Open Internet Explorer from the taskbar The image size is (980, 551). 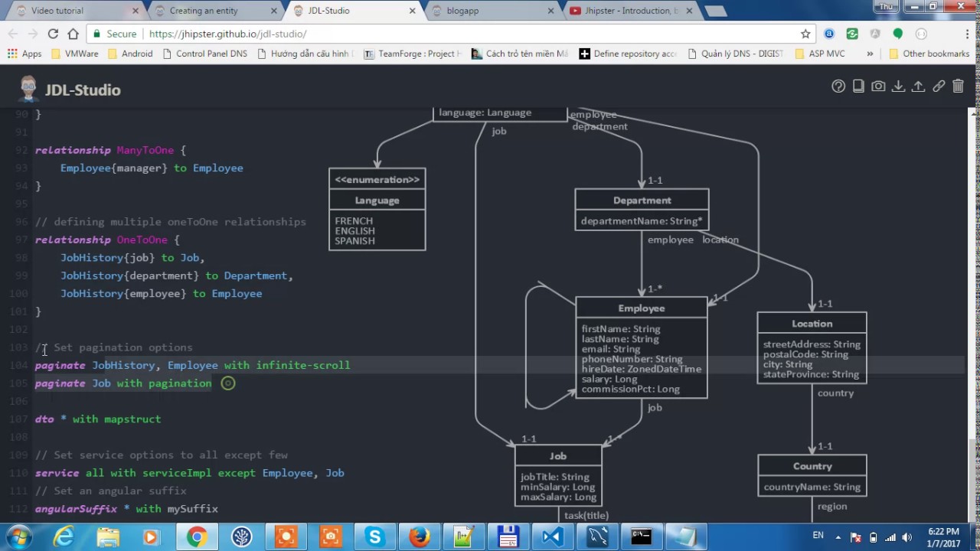tap(64, 537)
